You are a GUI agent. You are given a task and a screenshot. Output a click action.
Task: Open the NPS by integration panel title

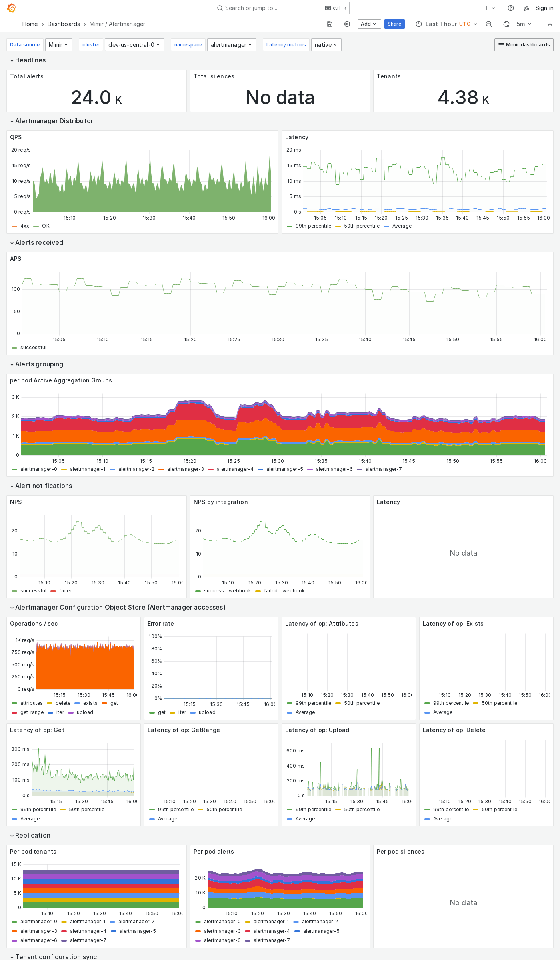tap(221, 502)
